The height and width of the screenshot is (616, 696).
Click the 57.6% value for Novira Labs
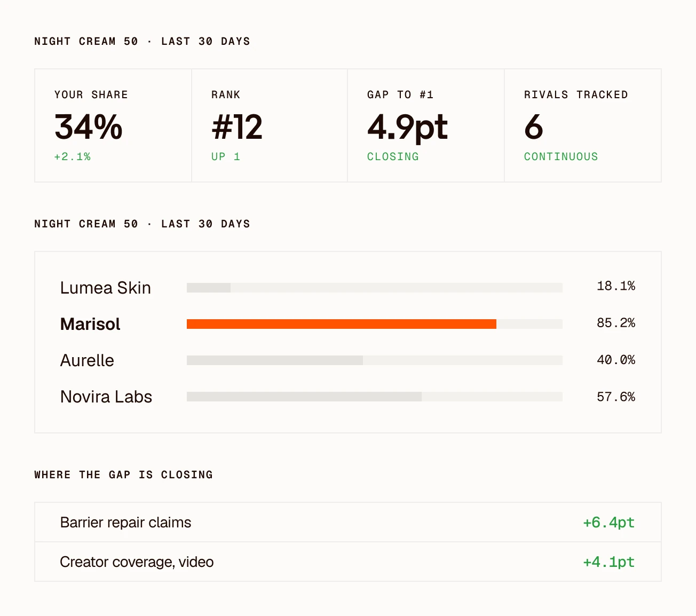(616, 397)
